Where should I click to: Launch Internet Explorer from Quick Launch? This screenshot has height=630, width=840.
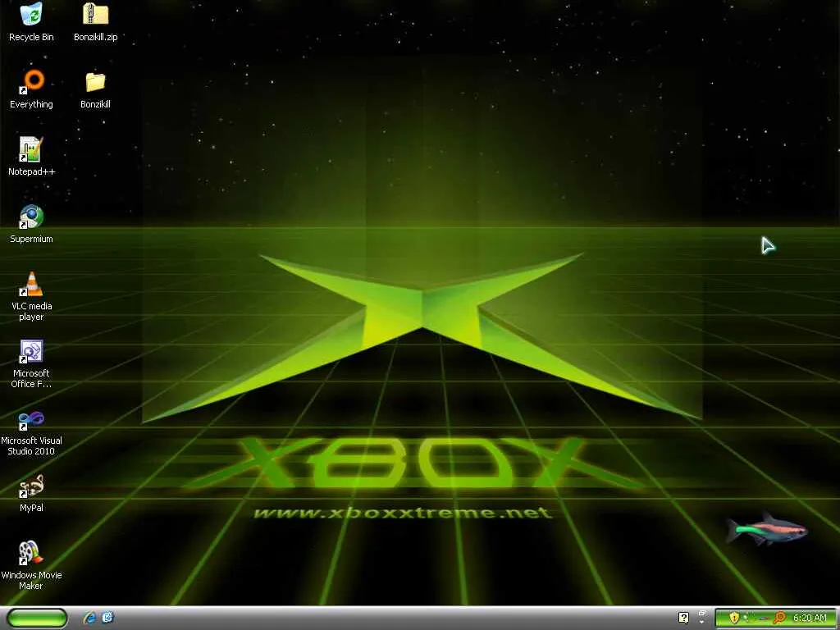[90, 618]
